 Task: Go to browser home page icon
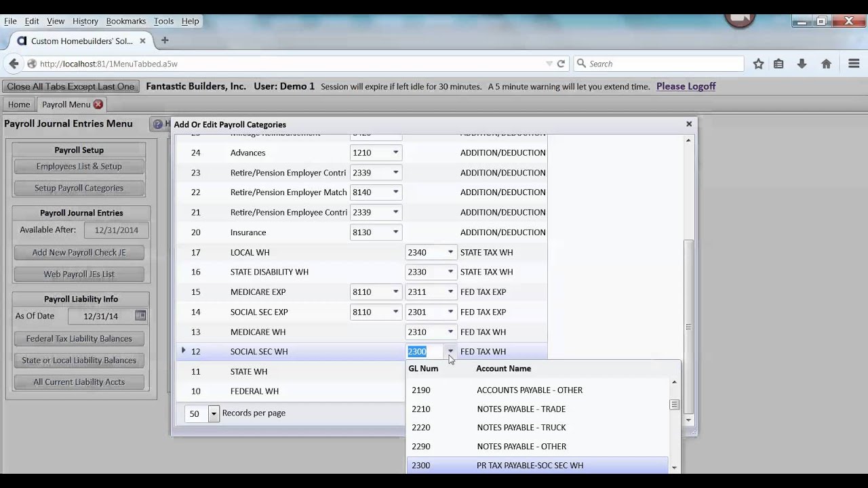pyautogui.click(x=826, y=64)
